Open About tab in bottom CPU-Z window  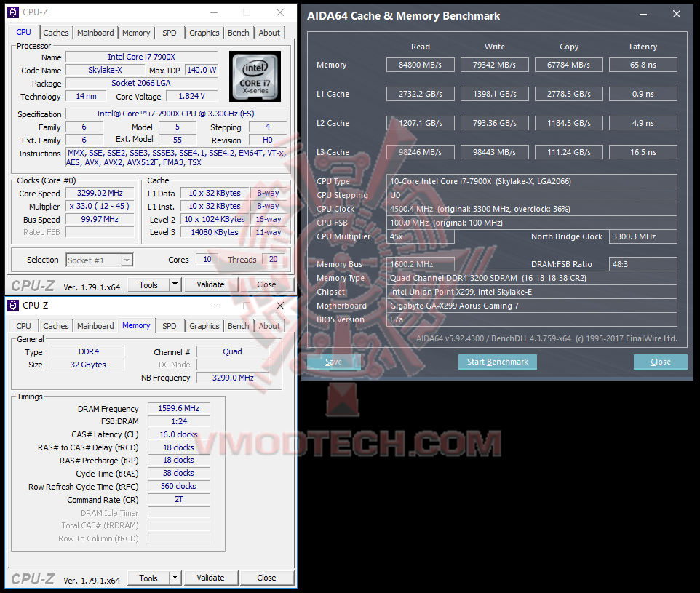[x=269, y=326]
